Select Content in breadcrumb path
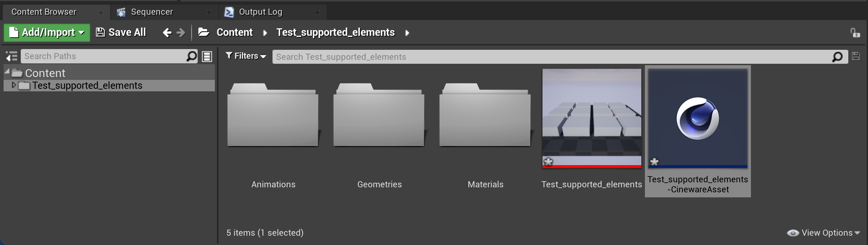This screenshot has height=245, width=868. 235,32
